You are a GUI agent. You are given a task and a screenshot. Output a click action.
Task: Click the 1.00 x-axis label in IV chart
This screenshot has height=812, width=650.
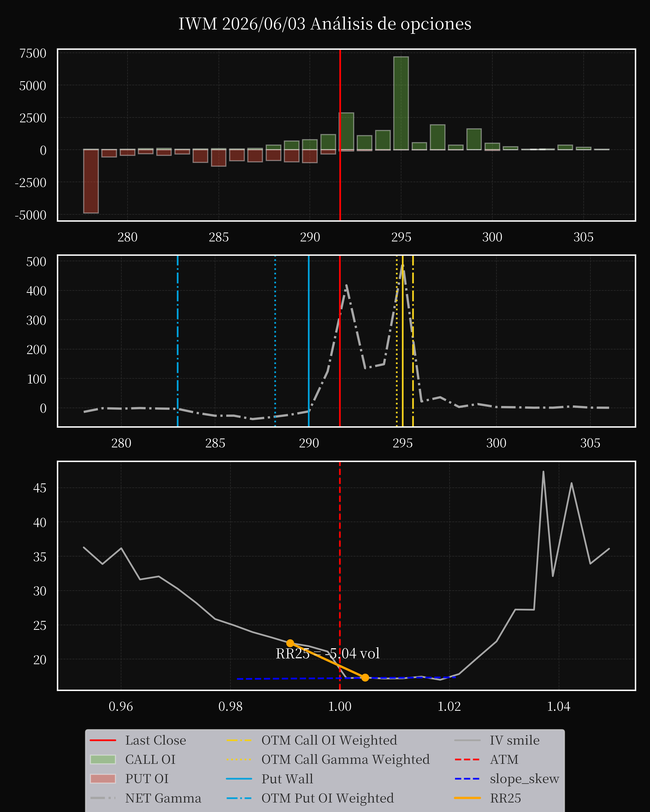[x=340, y=706]
